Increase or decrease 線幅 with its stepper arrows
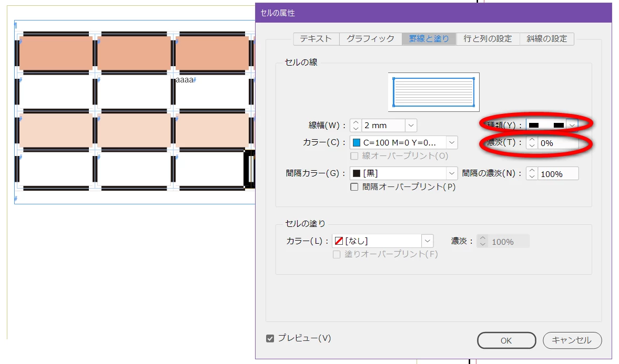Image resolution: width=619 pixels, height=364 pixels. coord(356,126)
